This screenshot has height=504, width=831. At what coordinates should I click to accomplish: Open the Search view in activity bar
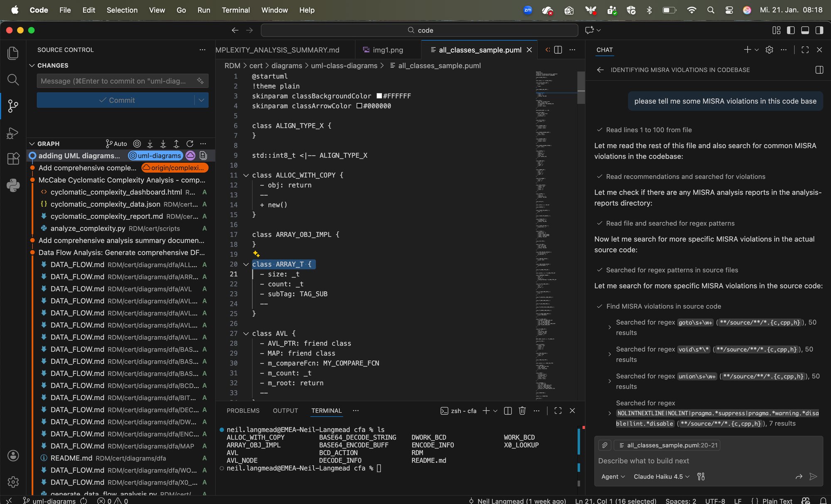13,80
